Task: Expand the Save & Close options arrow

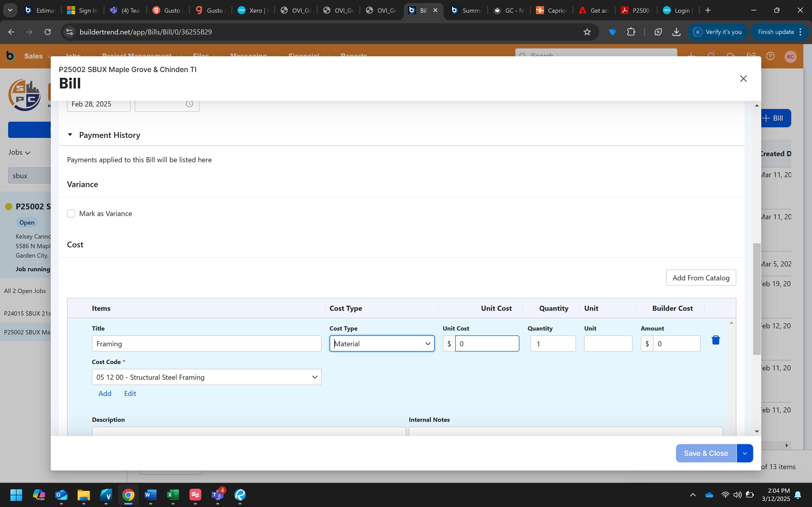Action: [x=745, y=453]
